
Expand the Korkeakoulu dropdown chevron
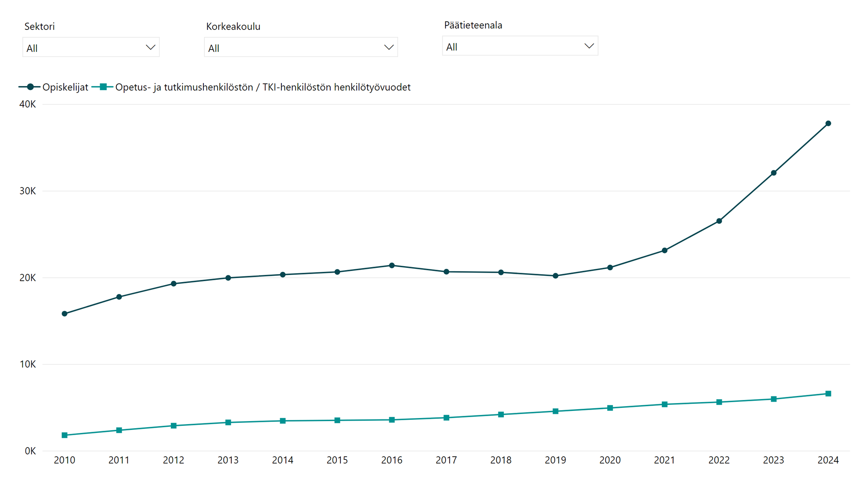click(x=388, y=48)
